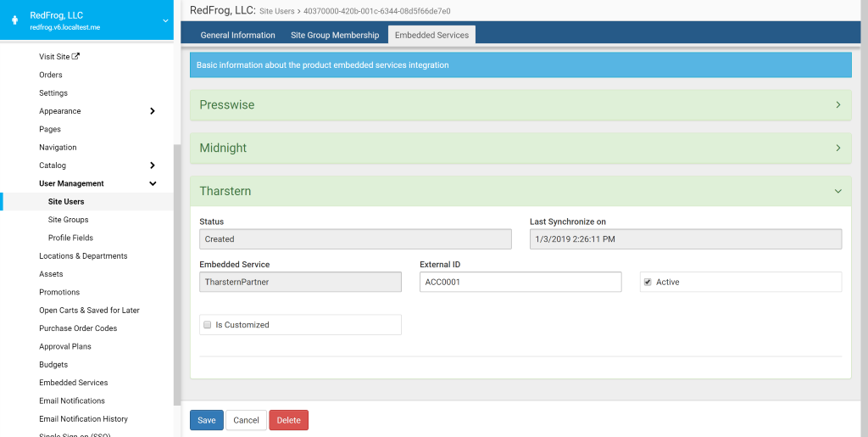Uncheck the Active checkbox
Viewport: 868px width, 437px height.
648,282
